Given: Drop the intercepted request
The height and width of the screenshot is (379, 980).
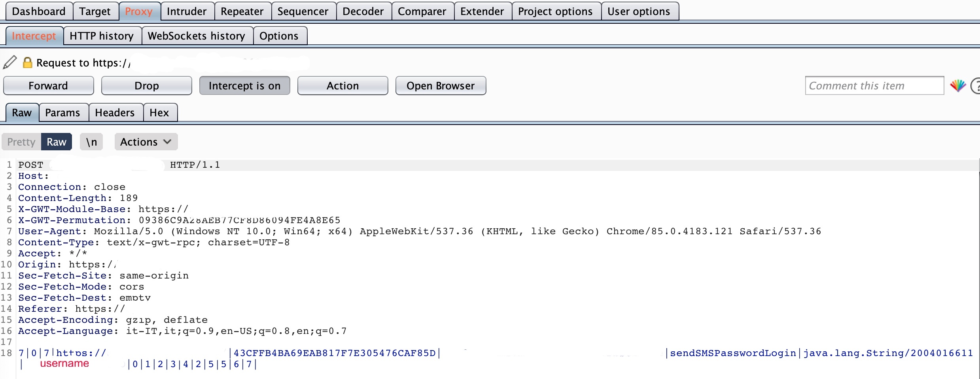Looking at the screenshot, I should coord(146,86).
